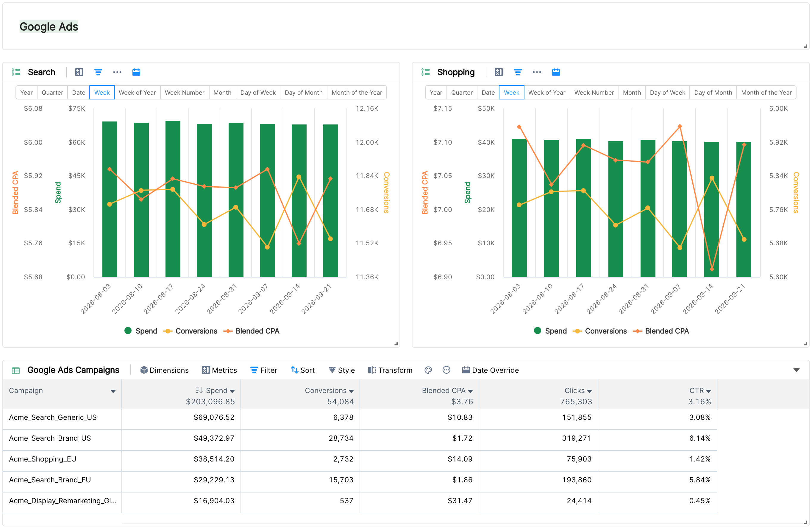
Task: Select Month tab in Search chart
Action: click(222, 93)
